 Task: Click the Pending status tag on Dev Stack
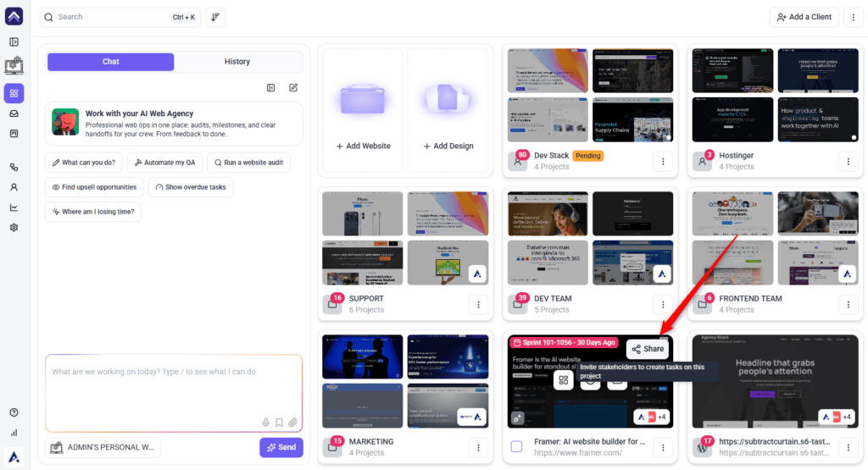(588, 156)
